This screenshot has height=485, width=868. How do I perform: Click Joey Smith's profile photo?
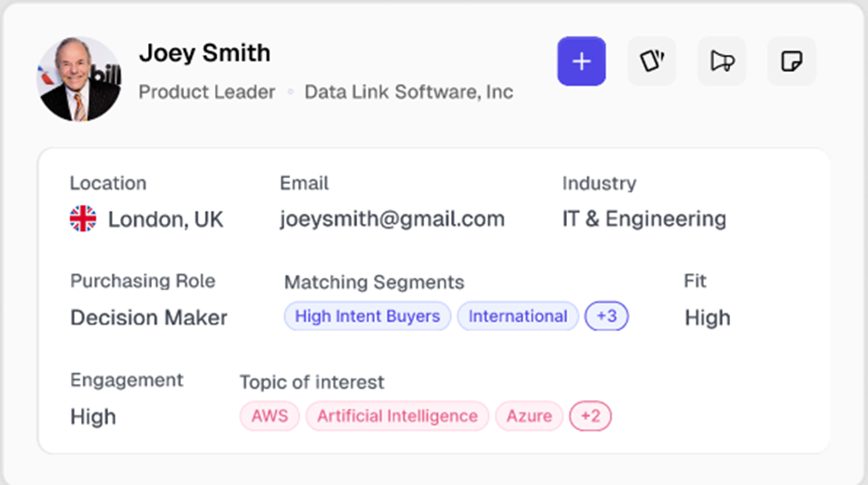[79, 79]
